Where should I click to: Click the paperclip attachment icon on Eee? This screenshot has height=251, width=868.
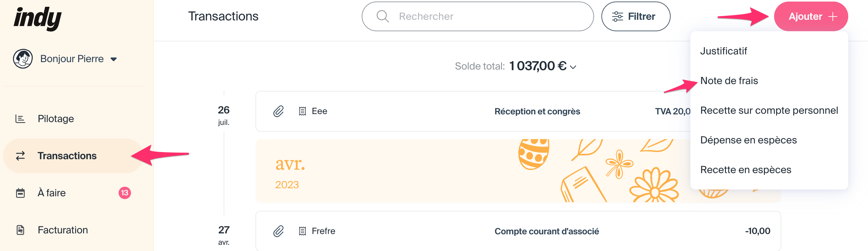pos(278,111)
